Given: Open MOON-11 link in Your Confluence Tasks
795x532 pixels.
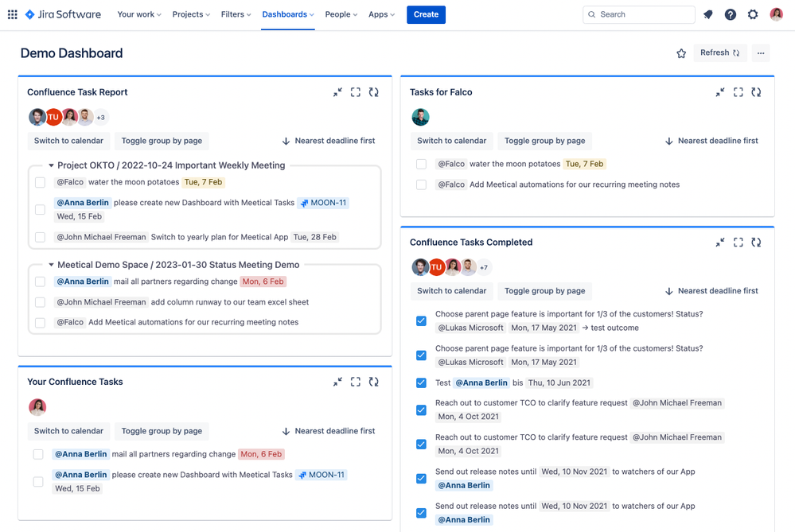Looking at the screenshot, I should tap(322, 476).
